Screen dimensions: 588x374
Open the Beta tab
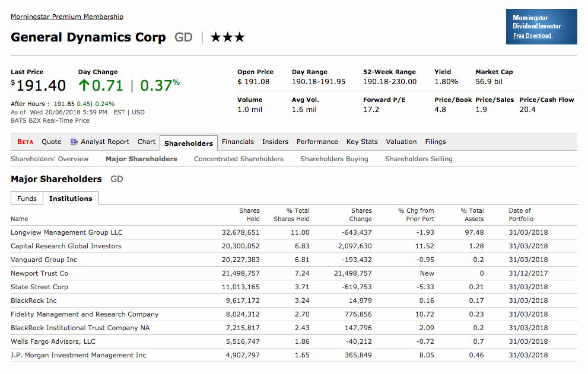coord(25,142)
